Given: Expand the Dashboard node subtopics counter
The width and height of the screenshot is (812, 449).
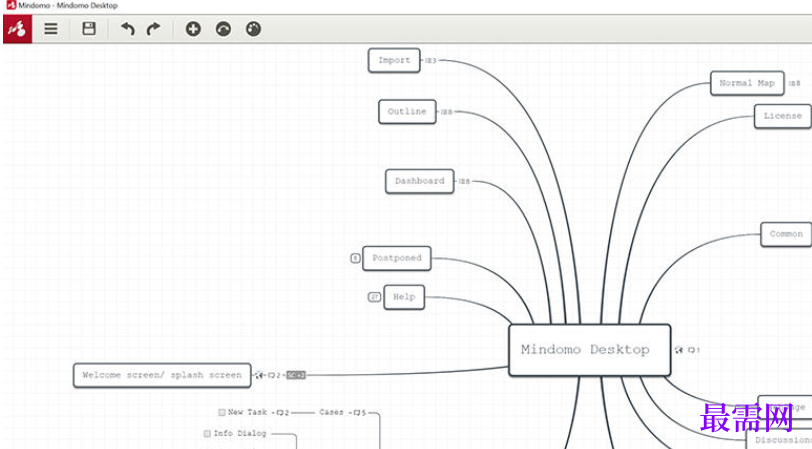Looking at the screenshot, I should tap(464, 181).
